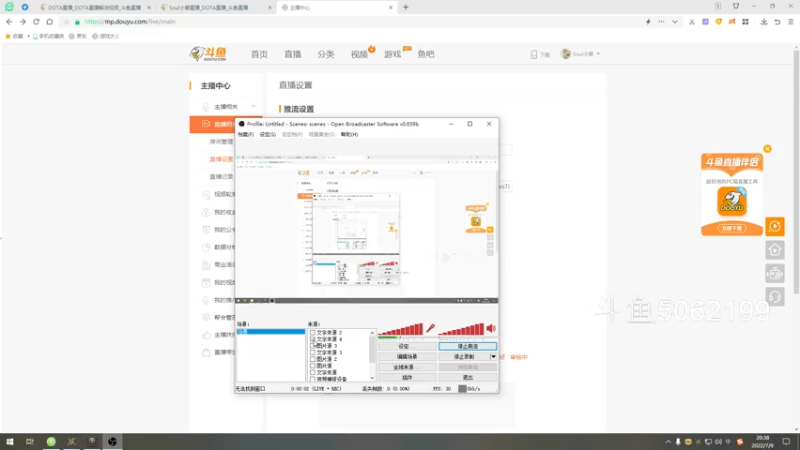Go to 鱼吧 in Douyu navigation

click(x=426, y=54)
